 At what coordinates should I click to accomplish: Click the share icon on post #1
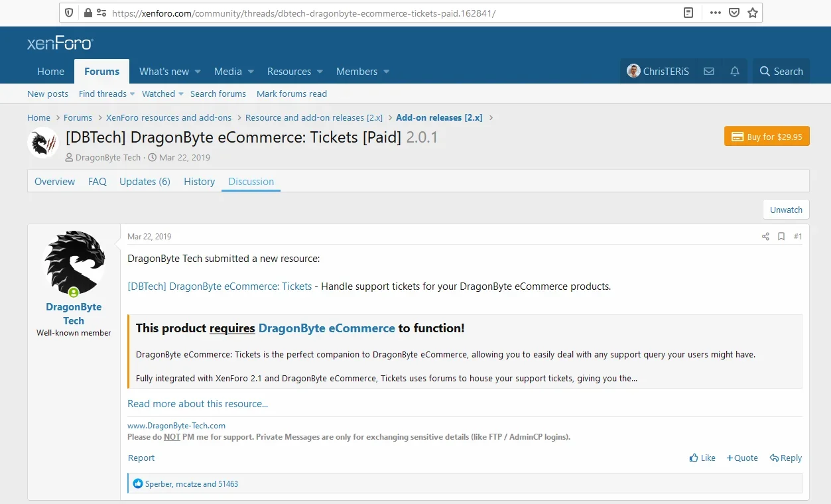click(765, 237)
